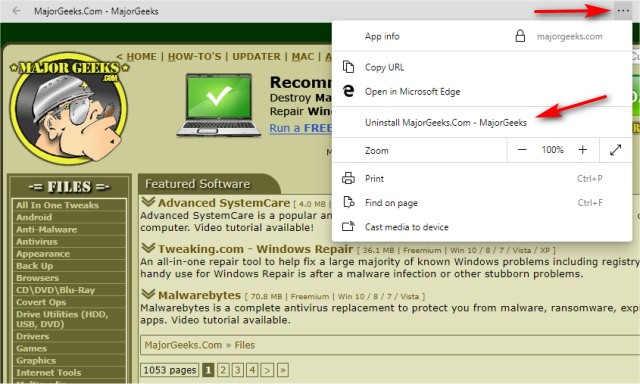Click the green checkmark laptop image
640x384 pixels.
(x=218, y=105)
